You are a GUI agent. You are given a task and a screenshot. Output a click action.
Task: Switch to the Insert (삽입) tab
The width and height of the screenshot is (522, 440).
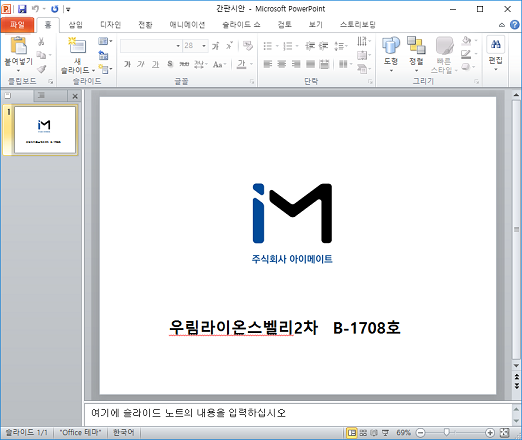pyautogui.click(x=75, y=25)
